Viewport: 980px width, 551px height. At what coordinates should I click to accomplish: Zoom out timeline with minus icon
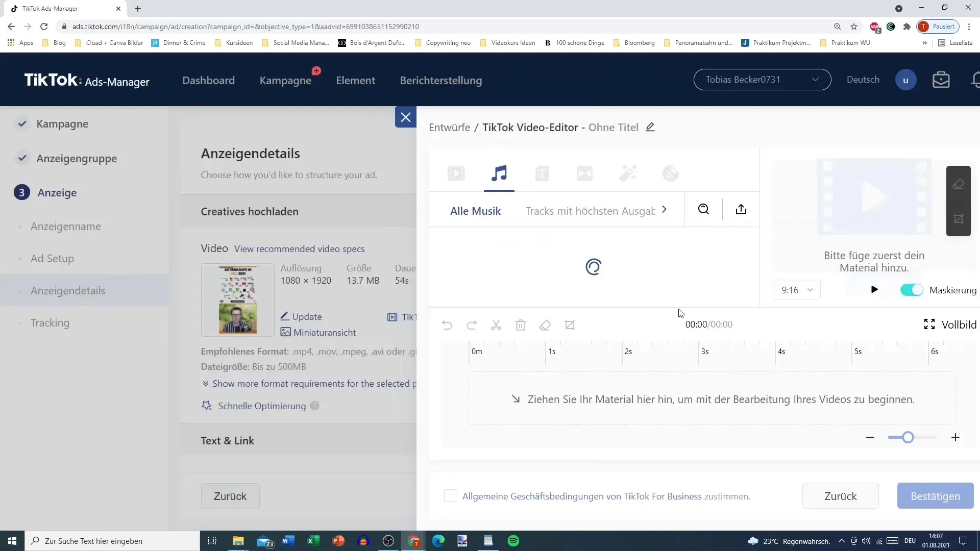pos(870,437)
